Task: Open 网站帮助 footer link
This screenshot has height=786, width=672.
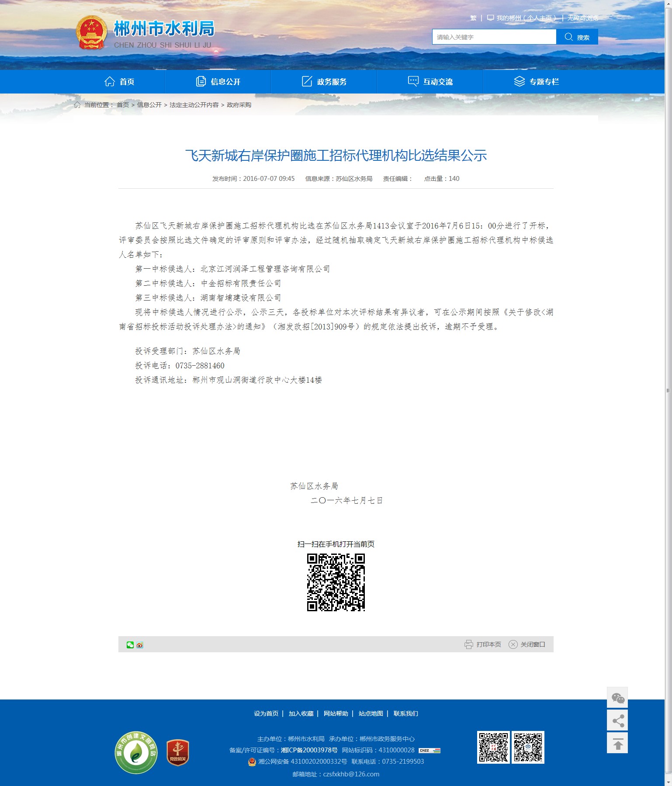Action: 336,713
